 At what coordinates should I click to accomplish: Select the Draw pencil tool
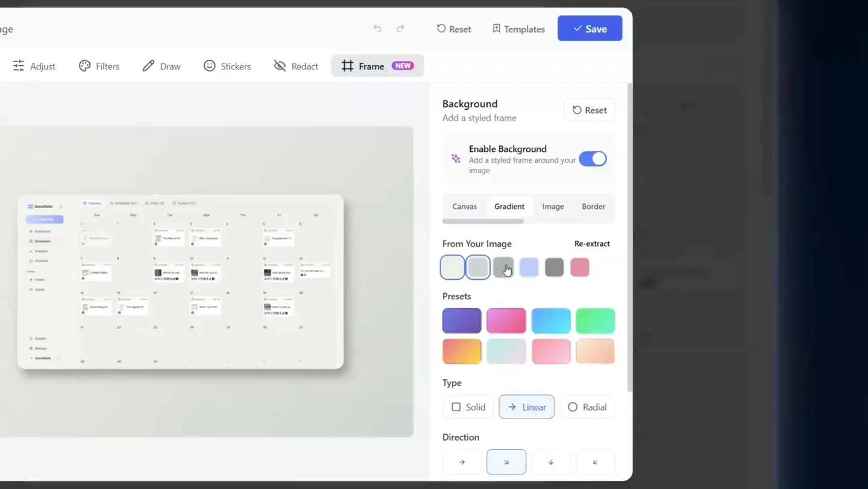click(162, 66)
